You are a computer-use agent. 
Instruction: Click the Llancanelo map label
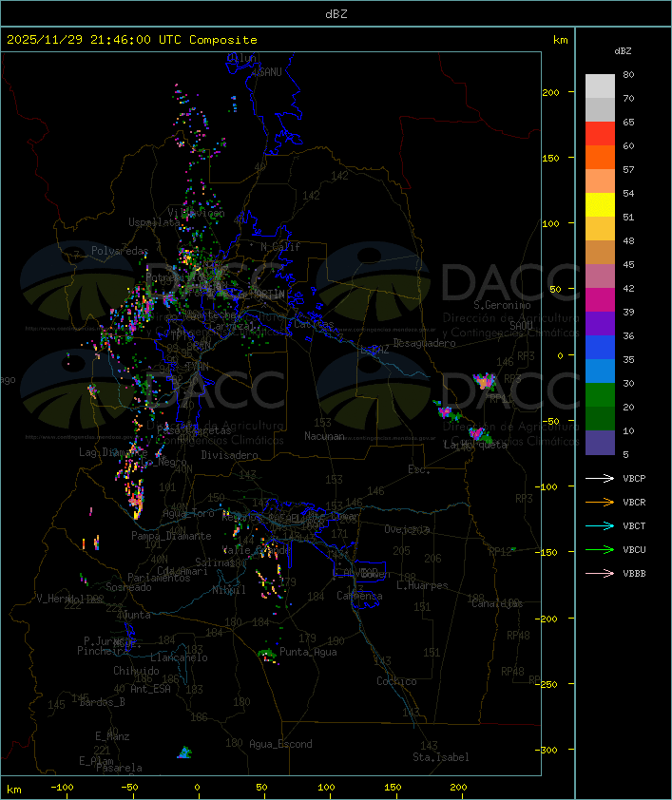point(179,657)
